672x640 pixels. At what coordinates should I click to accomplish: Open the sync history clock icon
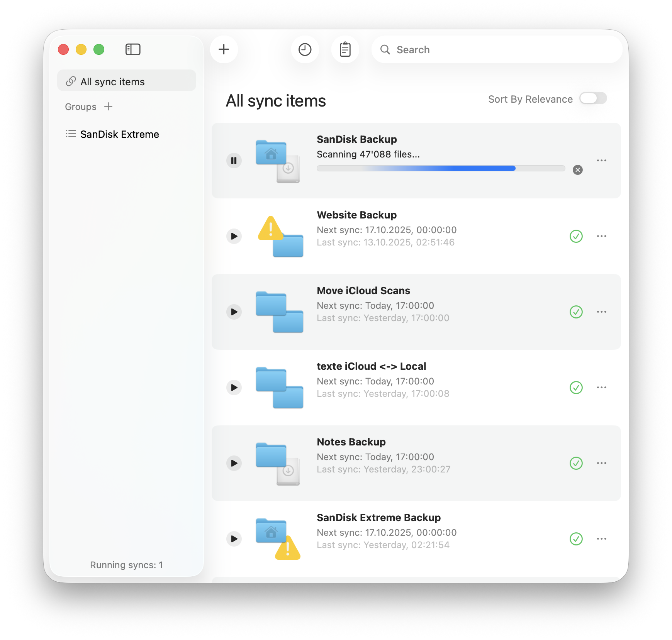[305, 49]
